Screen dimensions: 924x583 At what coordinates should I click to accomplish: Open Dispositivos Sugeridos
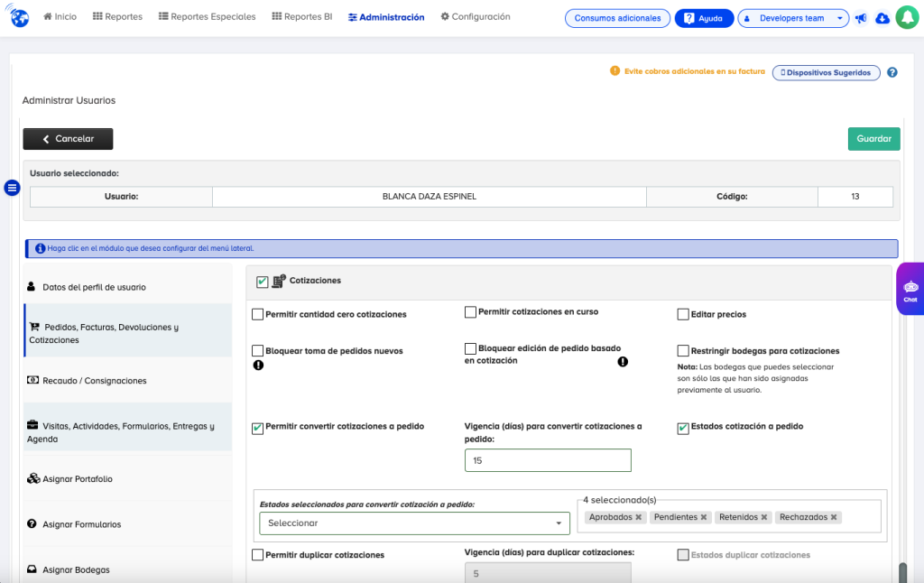(825, 72)
